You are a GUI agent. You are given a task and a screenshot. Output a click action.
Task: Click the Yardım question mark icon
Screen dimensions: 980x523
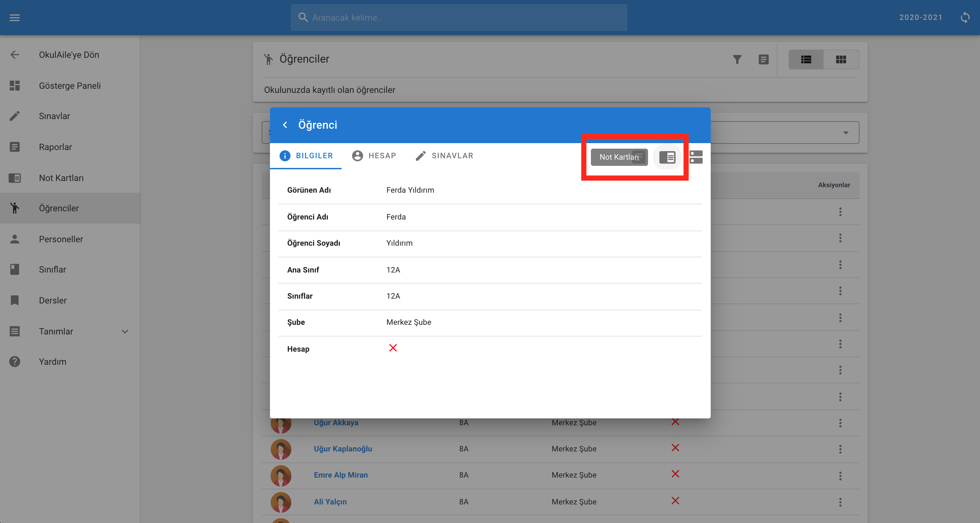pos(14,362)
